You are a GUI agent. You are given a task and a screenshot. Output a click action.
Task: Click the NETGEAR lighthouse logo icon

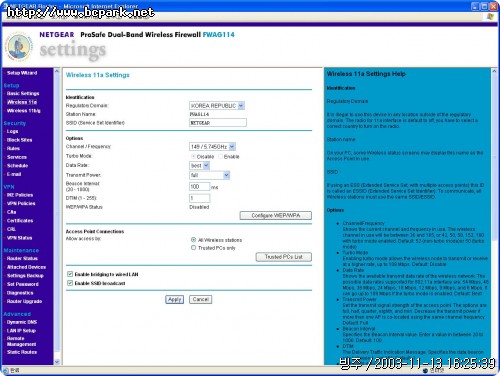tap(19, 47)
